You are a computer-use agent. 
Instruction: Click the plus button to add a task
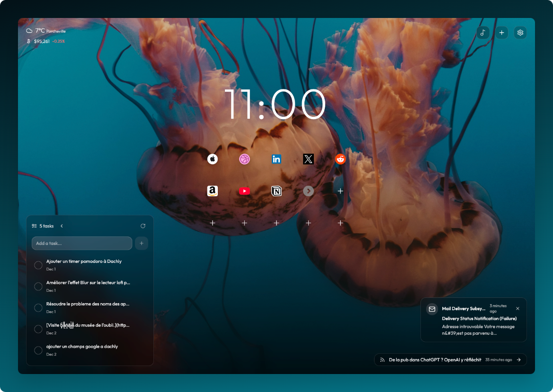coord(141,243)
